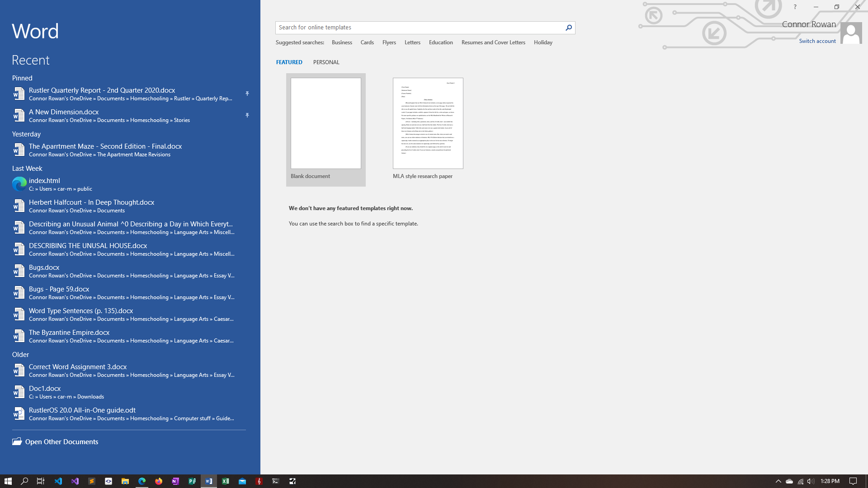Open the terminal app from the taskbar

pos(276,481)
